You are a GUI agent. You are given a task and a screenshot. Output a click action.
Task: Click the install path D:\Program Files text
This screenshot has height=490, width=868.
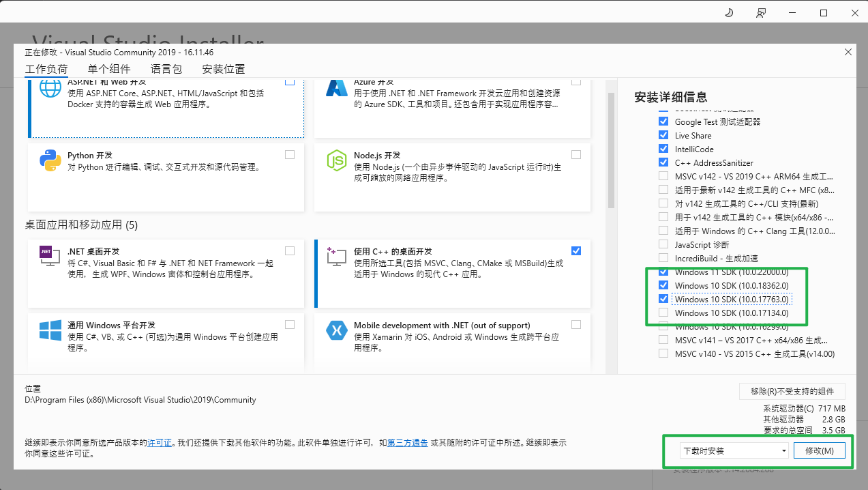coord(140,400)
